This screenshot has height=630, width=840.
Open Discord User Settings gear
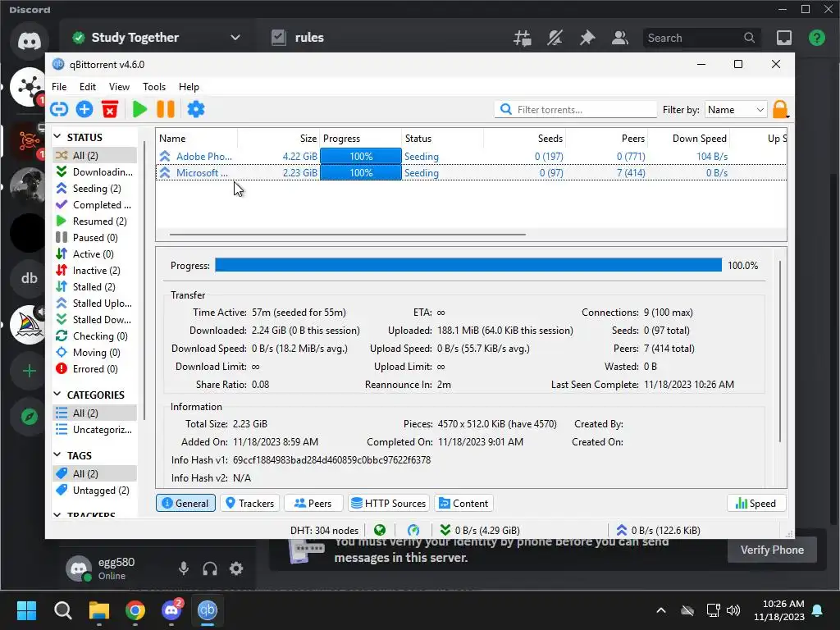coord(236,568)
